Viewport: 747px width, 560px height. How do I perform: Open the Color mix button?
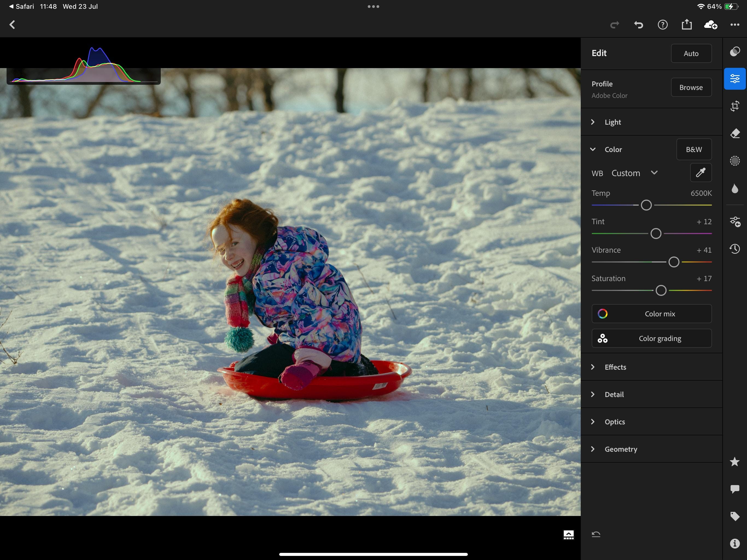pyautogui.click(x=652, y=314)
